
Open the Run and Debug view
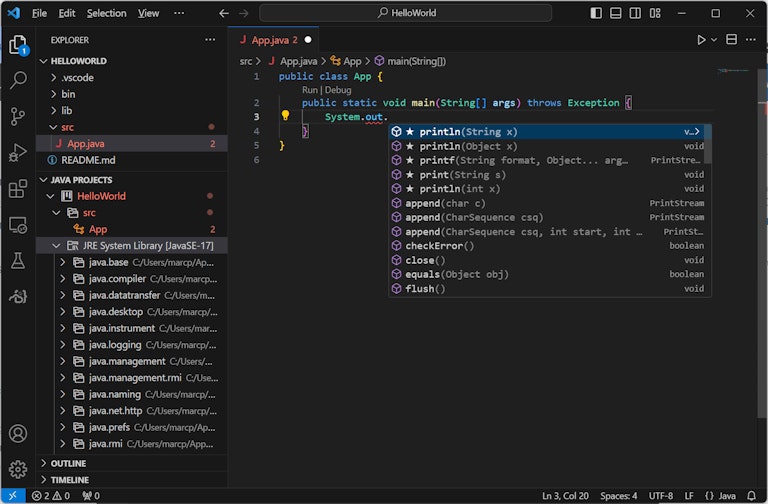point(18,153)
